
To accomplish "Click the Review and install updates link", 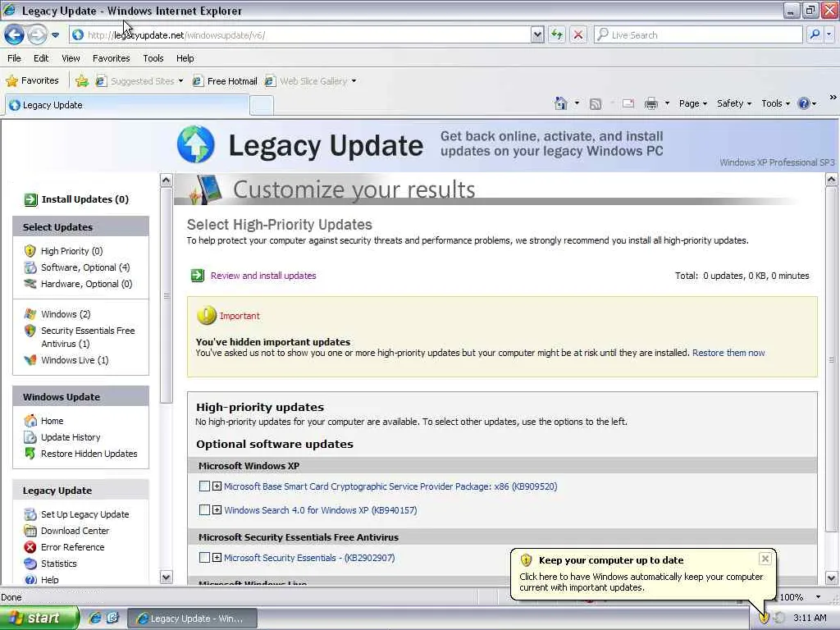I will [263, 276].
